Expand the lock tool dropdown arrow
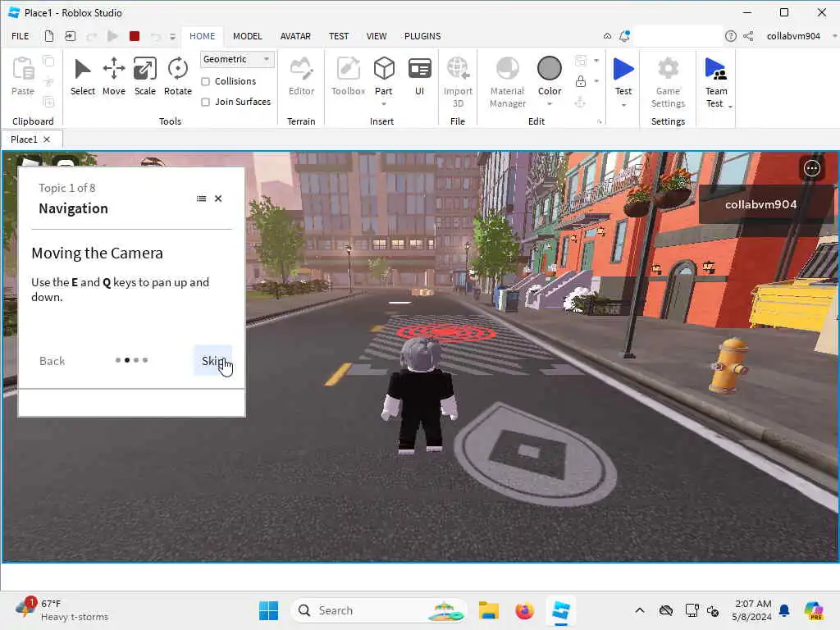840x630 pixels. (x=596, y=81)
